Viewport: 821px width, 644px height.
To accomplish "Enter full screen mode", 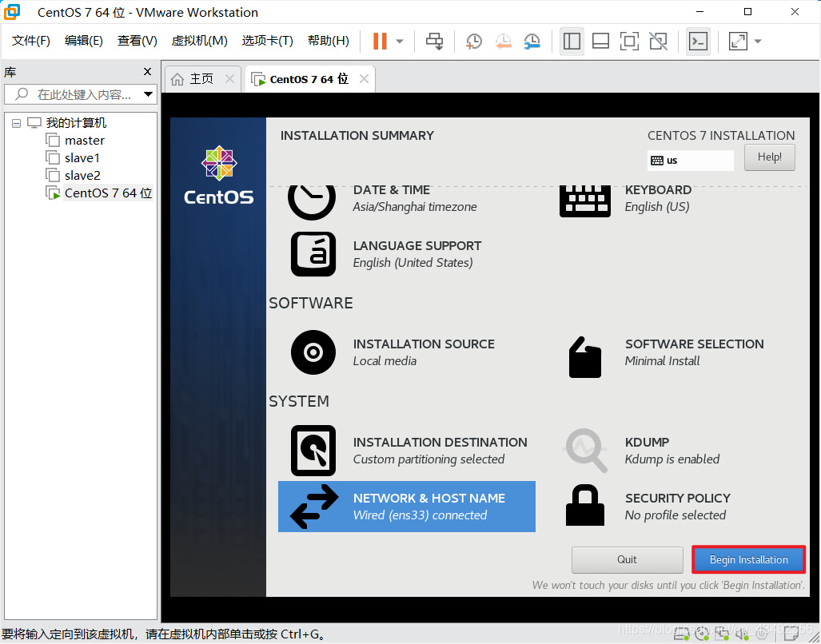I will [629, 42].
